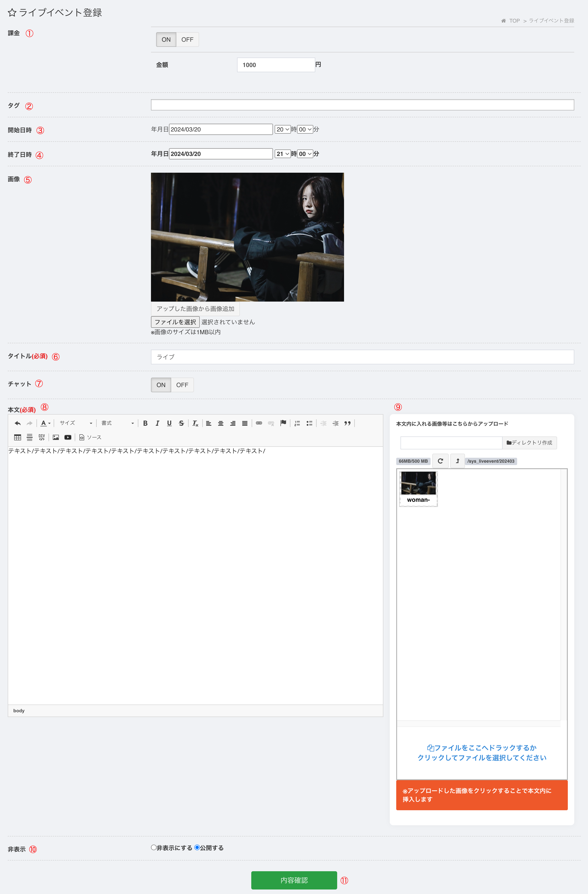Click the directory name input field
The width and height of the screenshot is (588, 894).
tap(451, 443)
